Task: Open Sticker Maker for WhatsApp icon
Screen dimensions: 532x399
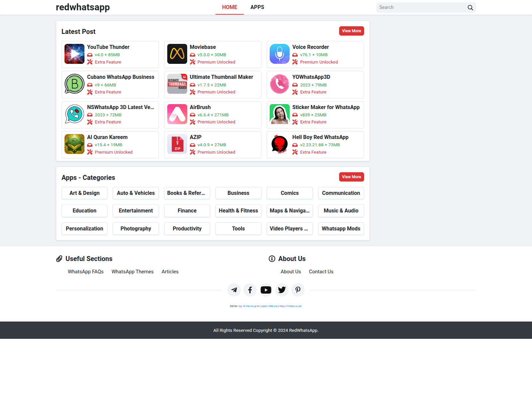Action: (280, 114)
